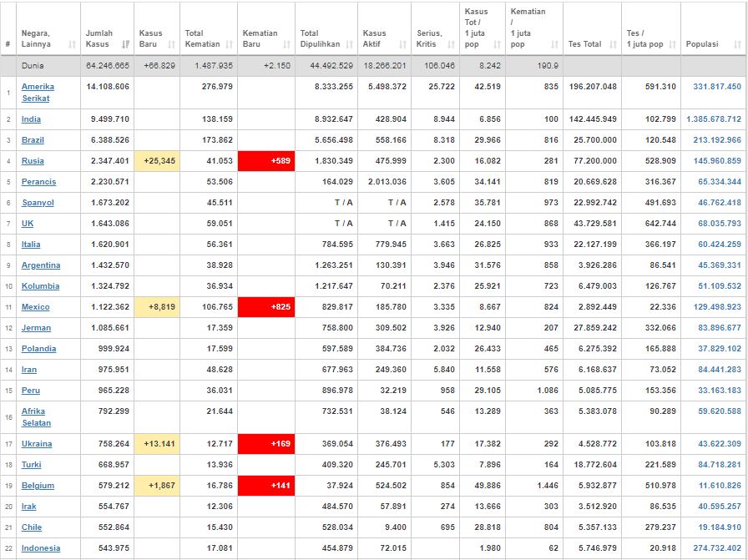Click Tes Total sort arrows icon
This screenshot has height=560, width=748.
pyautogui.click(x=613, y=44)
